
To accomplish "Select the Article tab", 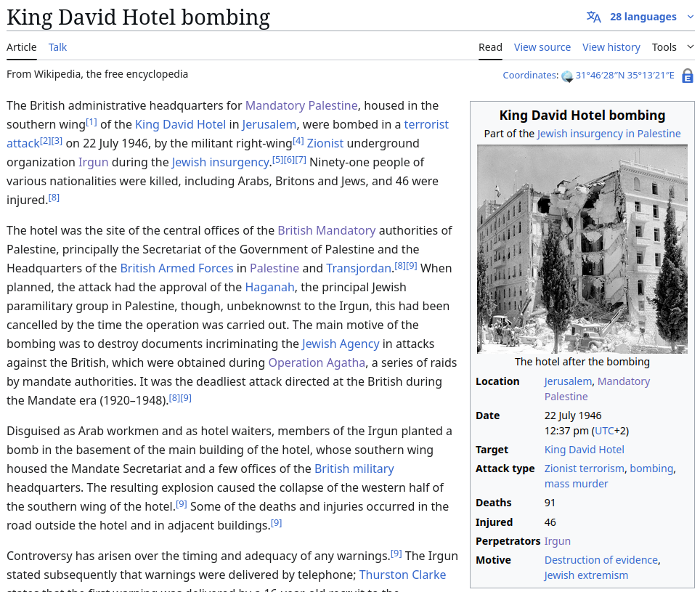I will pos(22,47).
